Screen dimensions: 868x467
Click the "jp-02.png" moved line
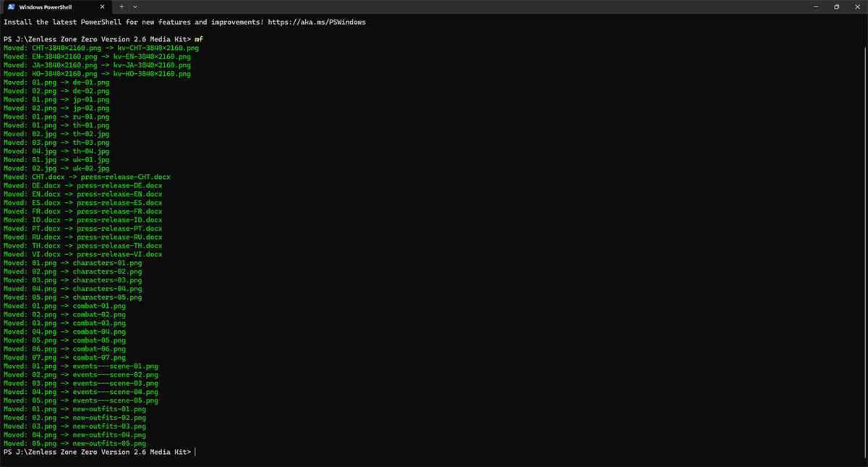pyautogui.click(x=56, y=108)
